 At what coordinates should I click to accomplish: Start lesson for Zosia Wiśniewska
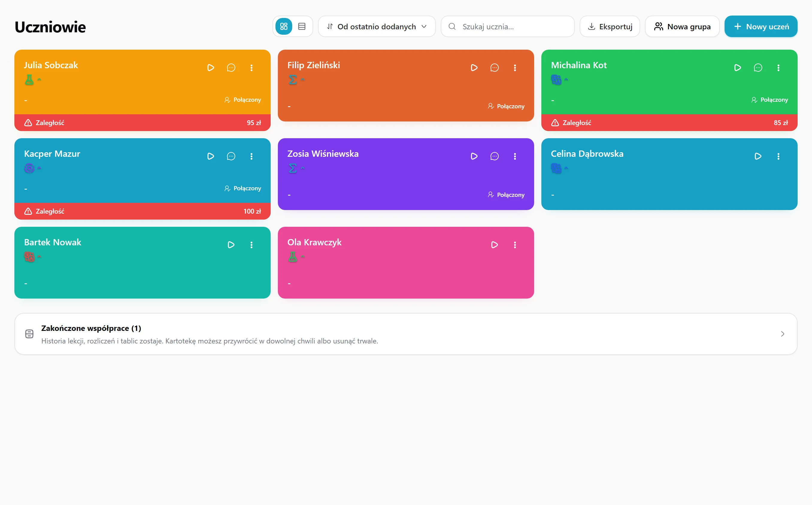[x=474, y=156]
